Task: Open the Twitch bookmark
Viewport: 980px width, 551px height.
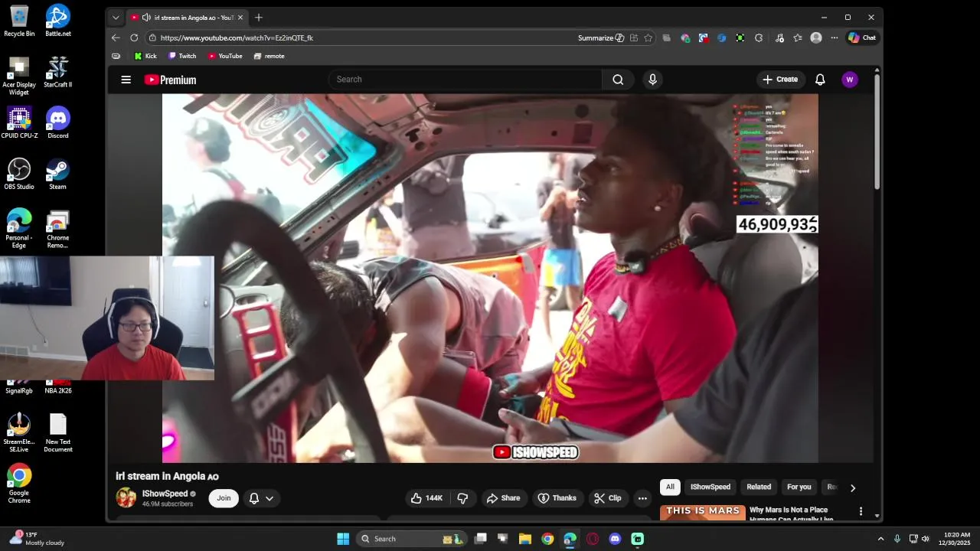Action: pyautogui.click(x=182, y=56)
